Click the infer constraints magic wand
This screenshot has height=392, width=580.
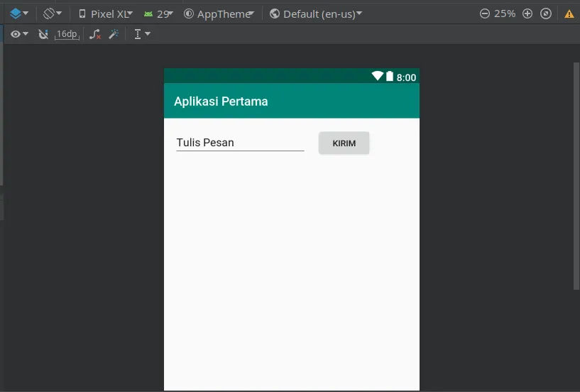pyautogui.click(x=114, y=34)
